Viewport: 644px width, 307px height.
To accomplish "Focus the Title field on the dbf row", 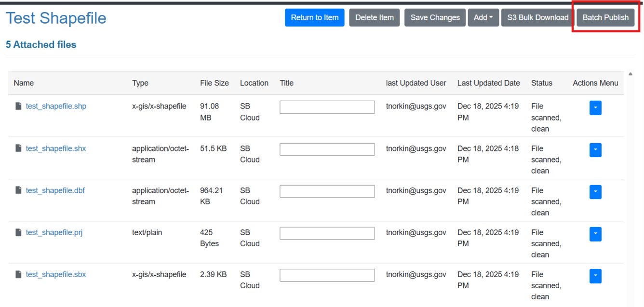I will 327,191.
